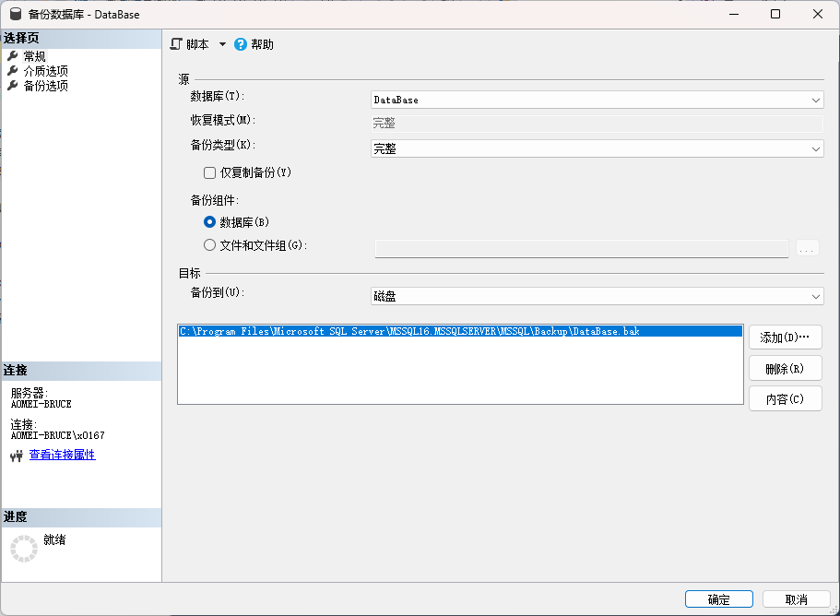Select the 常规 page

tap(35, 56)
